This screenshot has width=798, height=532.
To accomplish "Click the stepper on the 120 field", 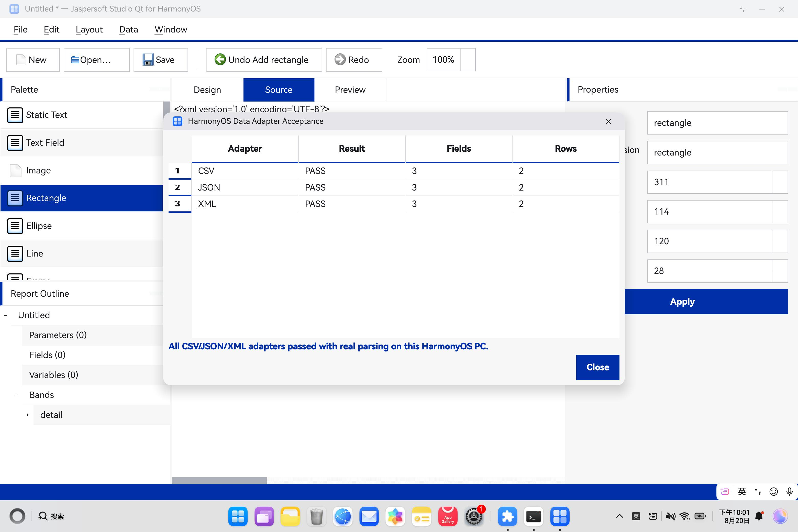I will coord(780,241).
